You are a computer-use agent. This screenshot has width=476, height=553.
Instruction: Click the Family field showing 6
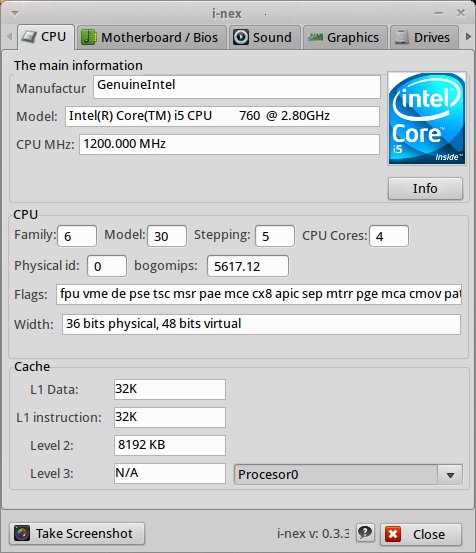tap(77, 236)
